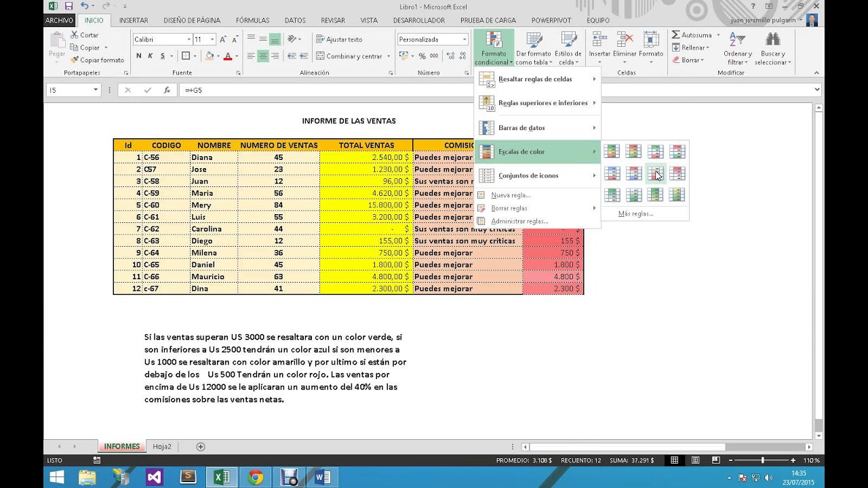
Task: Decrease font size with smaller A
Action: [x=234, y=39]
